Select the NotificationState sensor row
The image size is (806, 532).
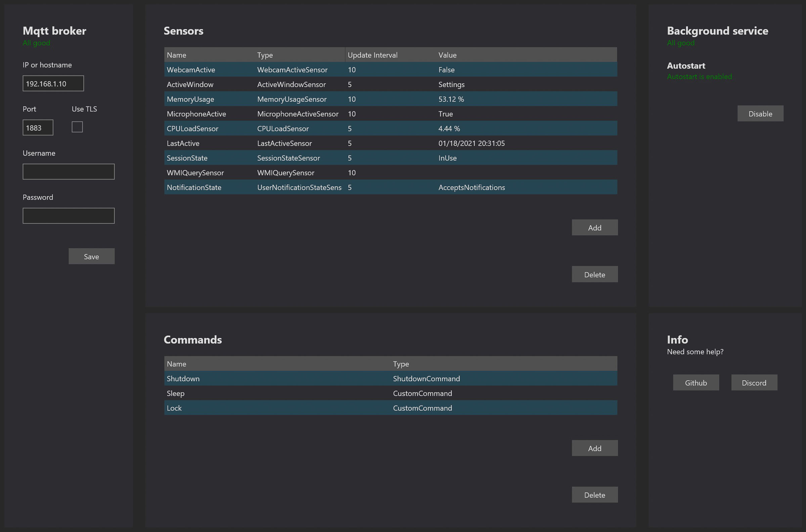[x=391, y=187]
